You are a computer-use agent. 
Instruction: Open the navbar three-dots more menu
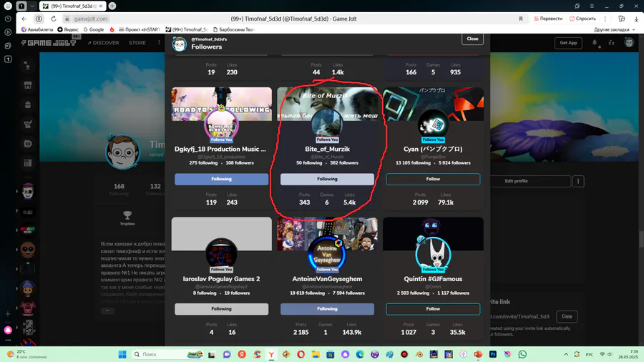[x=159, y=43]
